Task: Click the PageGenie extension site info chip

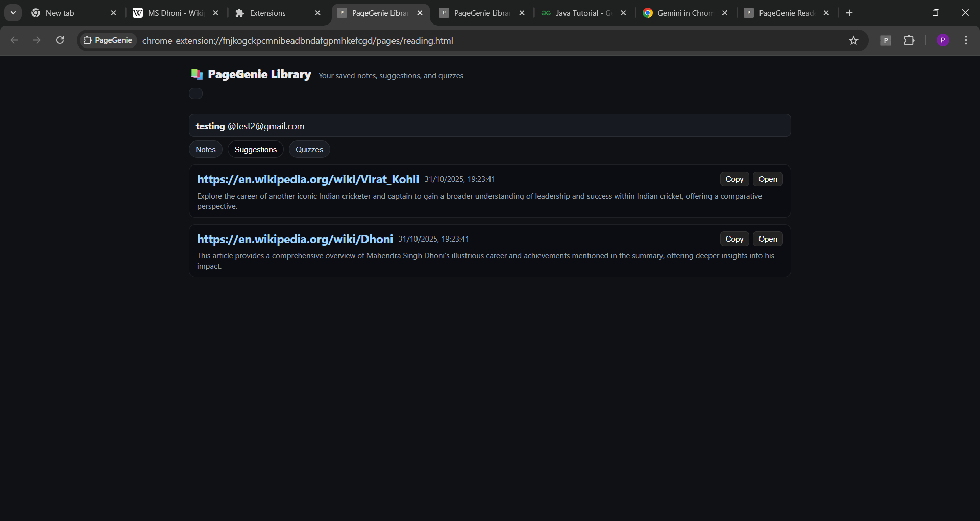Action: click(108, 40)
